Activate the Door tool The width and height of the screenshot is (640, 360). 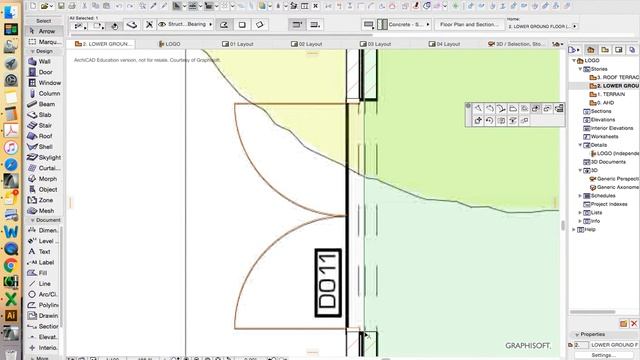(44, 72)
